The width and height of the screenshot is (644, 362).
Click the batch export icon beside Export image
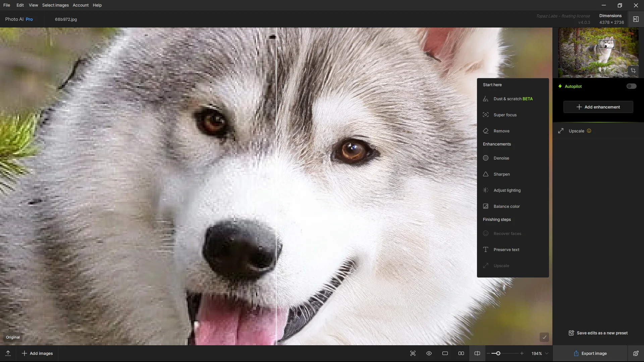tap(636, 353)
